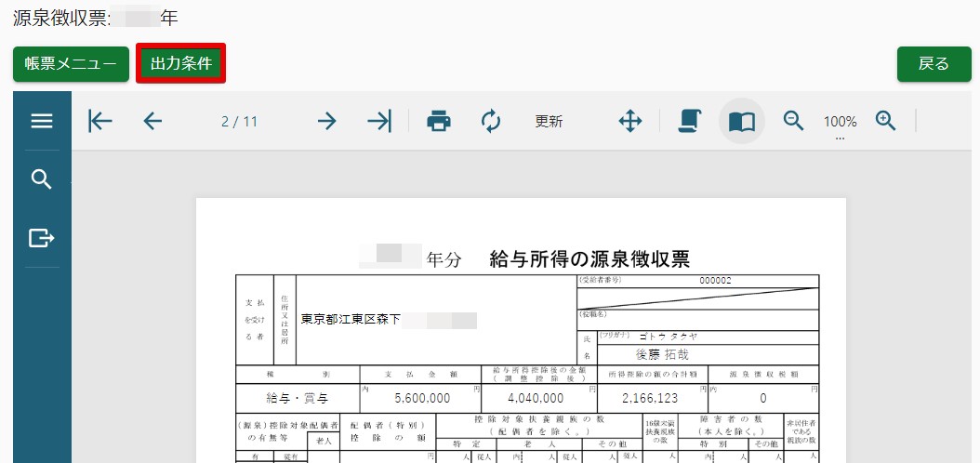The image size is (980, 463).
Task: Zoom in on the document
Action: (x=885, y=121)
